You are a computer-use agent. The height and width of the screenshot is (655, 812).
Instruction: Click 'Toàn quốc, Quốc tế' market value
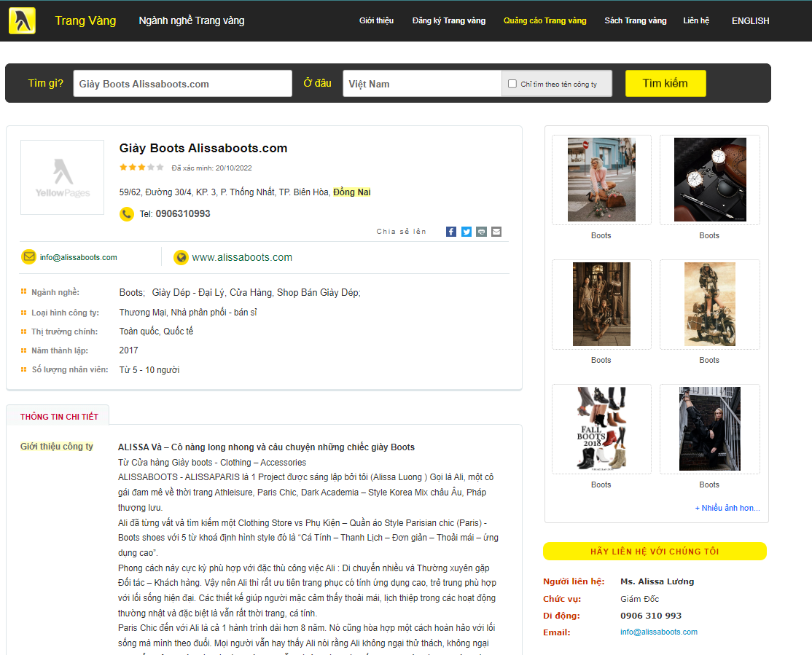pyautogui.click(x=156, y=332)
